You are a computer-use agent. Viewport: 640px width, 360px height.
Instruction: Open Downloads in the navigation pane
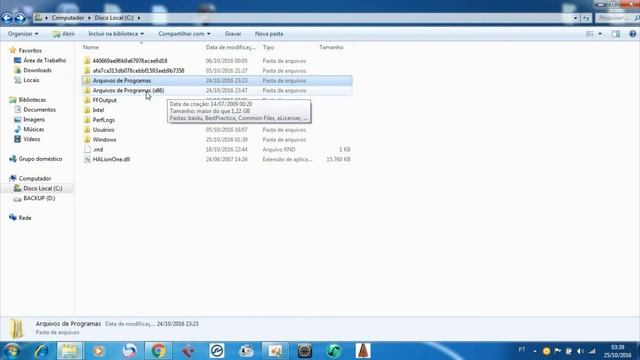(37, 70)
